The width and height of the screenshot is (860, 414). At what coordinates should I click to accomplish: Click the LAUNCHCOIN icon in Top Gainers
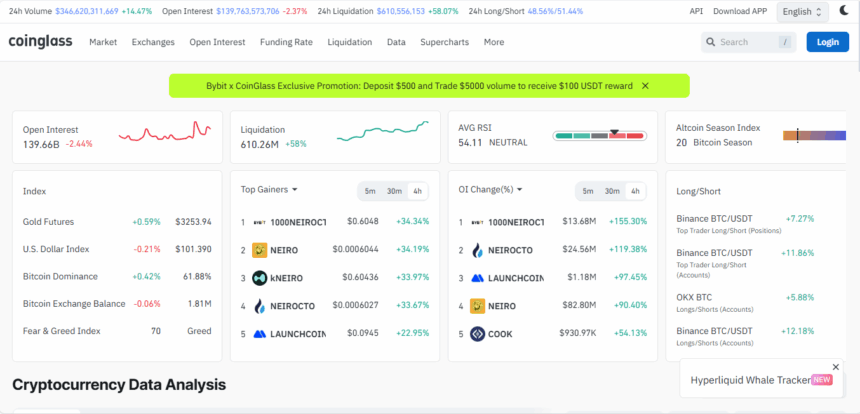click(x=259, y=333)
